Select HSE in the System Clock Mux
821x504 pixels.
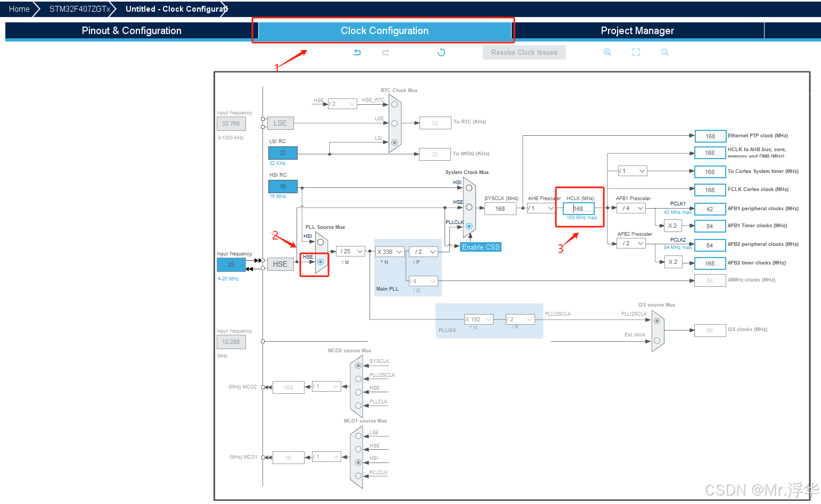click(x=469, y=207)
